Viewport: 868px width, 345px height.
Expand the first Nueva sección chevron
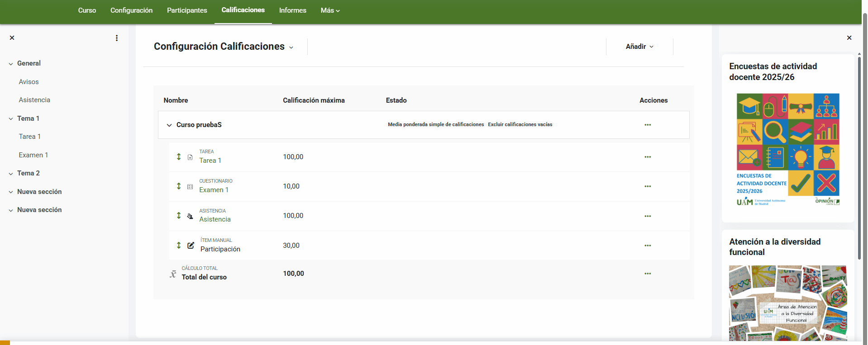pos(11,192)
